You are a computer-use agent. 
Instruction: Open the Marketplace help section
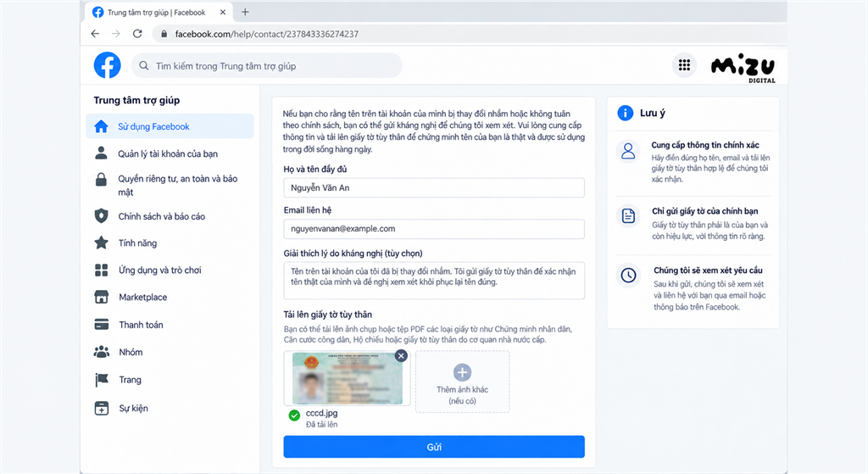click(142, 297)
